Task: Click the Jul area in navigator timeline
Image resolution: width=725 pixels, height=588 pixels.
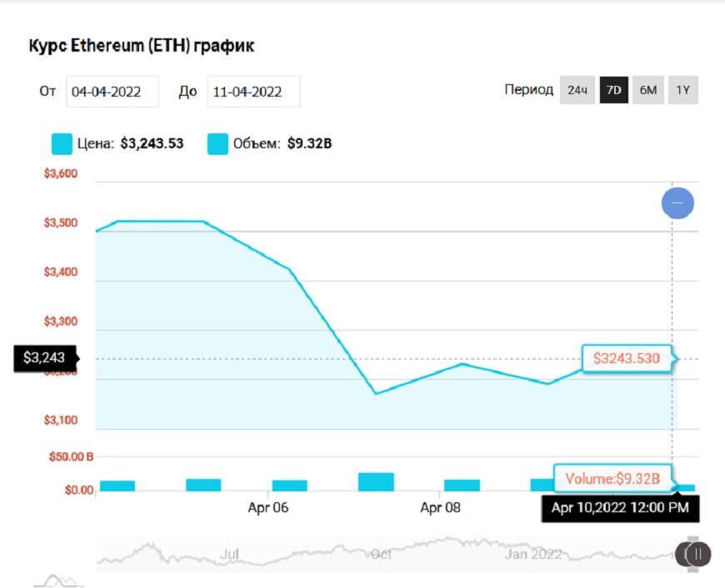Action: coord(230,554)
